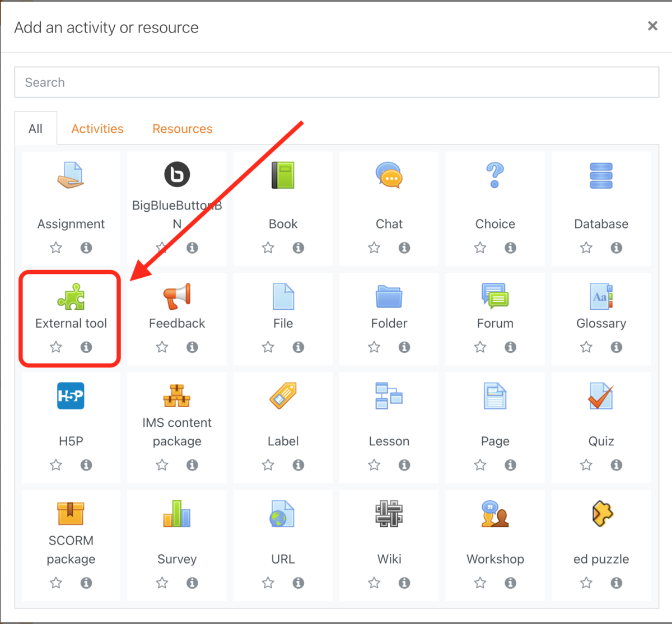672x624 pixels.
Task: Open the Resources tab
Action: 182,128
